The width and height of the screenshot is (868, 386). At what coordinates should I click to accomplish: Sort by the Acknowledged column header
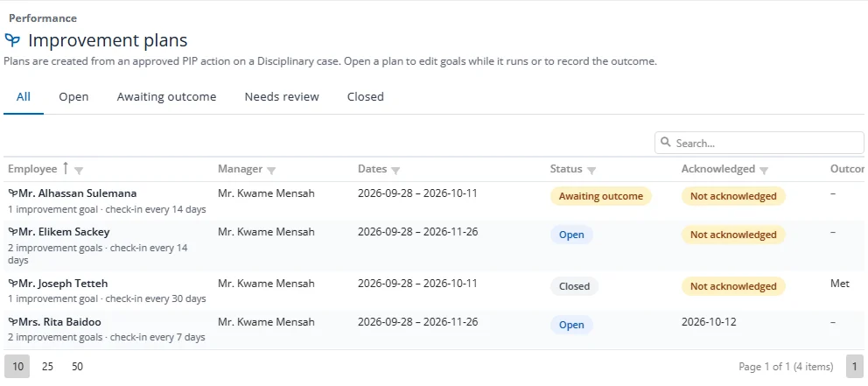click(x=718, y=169)
